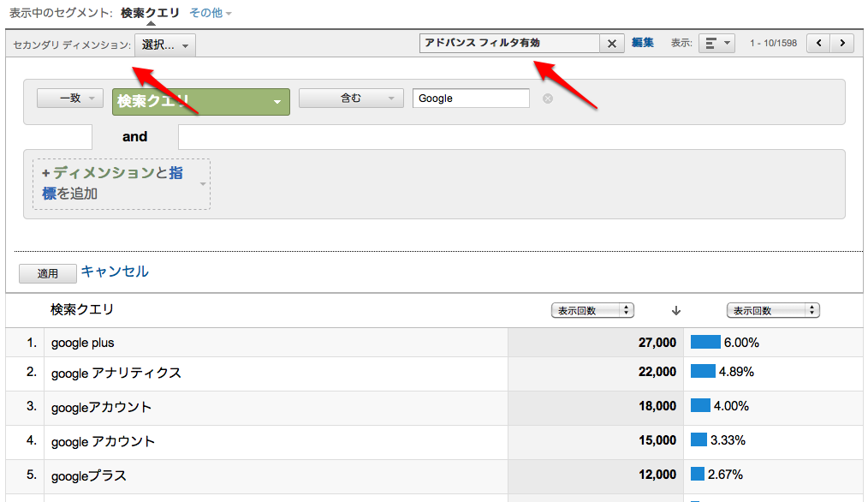Click the 15,000 impressions value
The width and height of the screenshot is (868, 502).
657,440
